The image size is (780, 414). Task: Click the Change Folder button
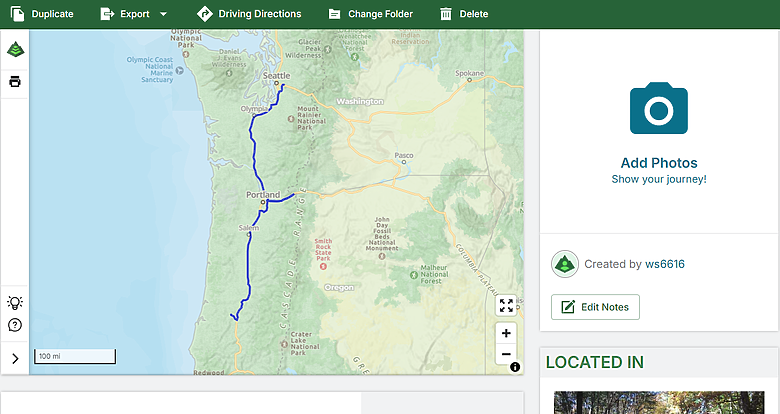[371, 14]
